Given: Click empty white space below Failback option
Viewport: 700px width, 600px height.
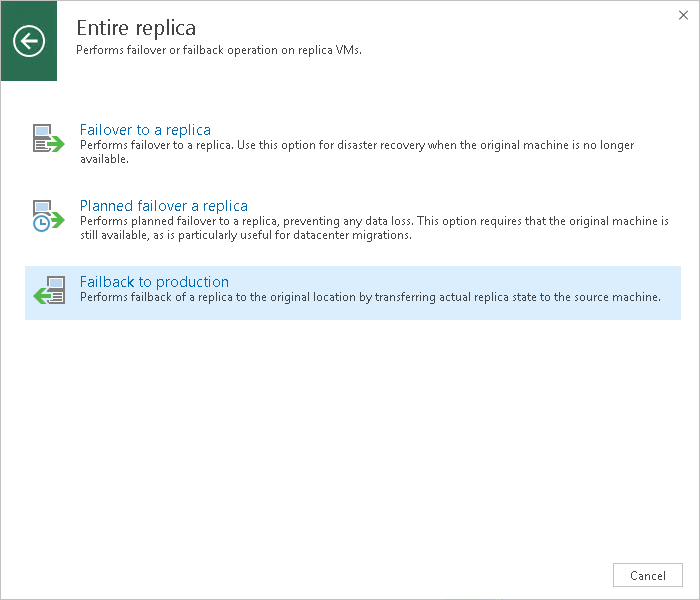Looking at the screenshot, I should 350,430.
